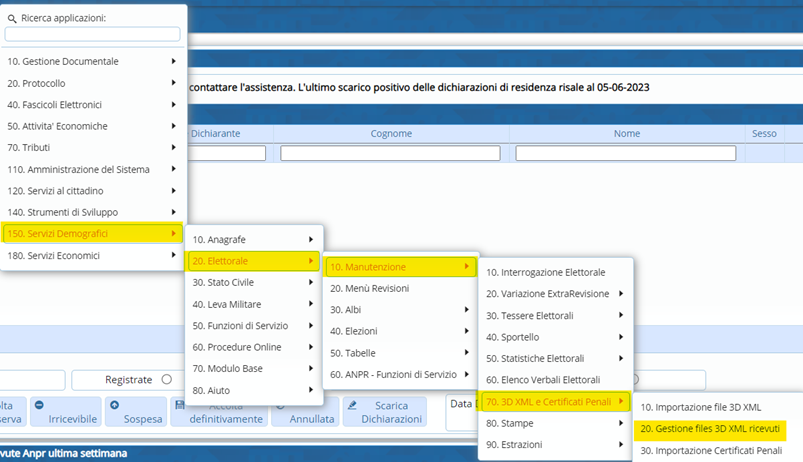The height and width of the screenshot is (462, 803).
Task: Click the magnifier icon beside Ricerca applicazioni
Action: (x=12, y=18)
